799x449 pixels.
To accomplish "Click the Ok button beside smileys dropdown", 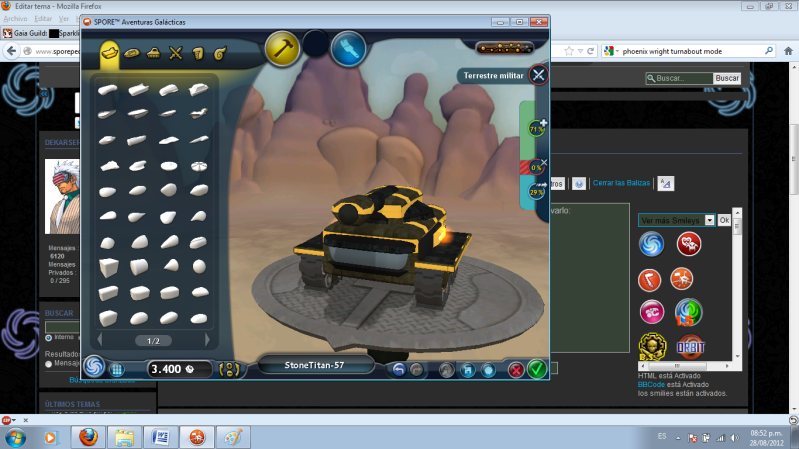I will click(x=724, y=220).
